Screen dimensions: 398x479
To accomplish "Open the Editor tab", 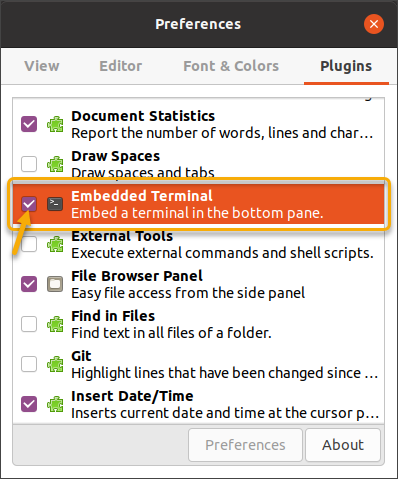I will click(121, 66).
